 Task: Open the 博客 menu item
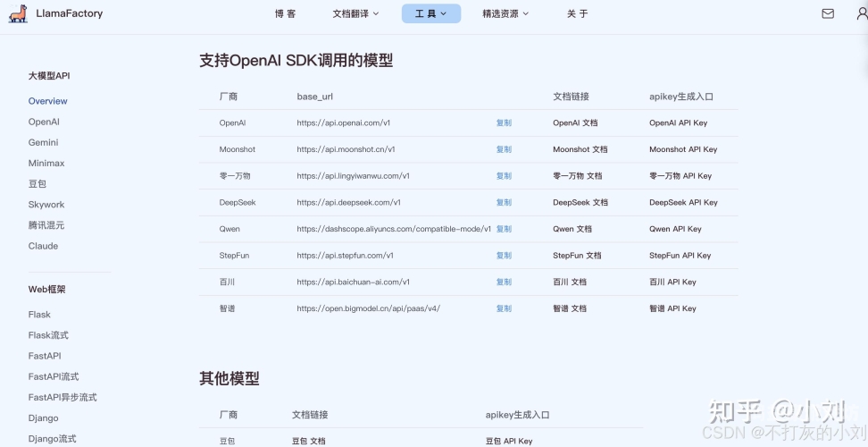pos(285,13)
